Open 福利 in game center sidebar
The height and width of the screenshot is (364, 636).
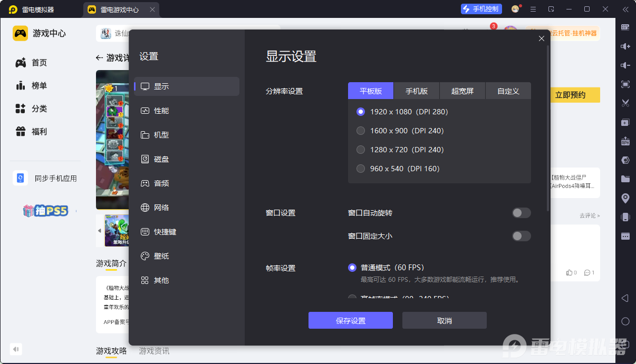click(32, 132)
